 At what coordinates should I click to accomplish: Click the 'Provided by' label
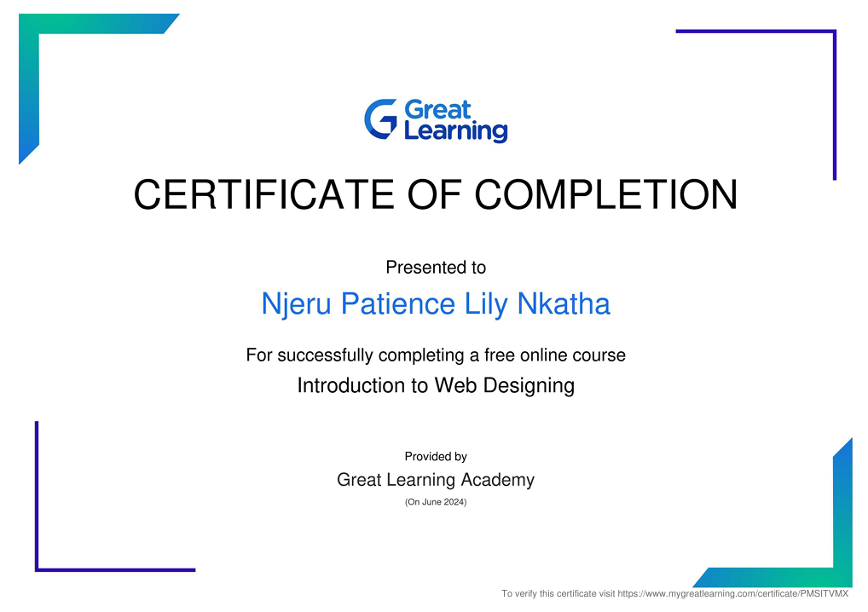coord(436,457)
